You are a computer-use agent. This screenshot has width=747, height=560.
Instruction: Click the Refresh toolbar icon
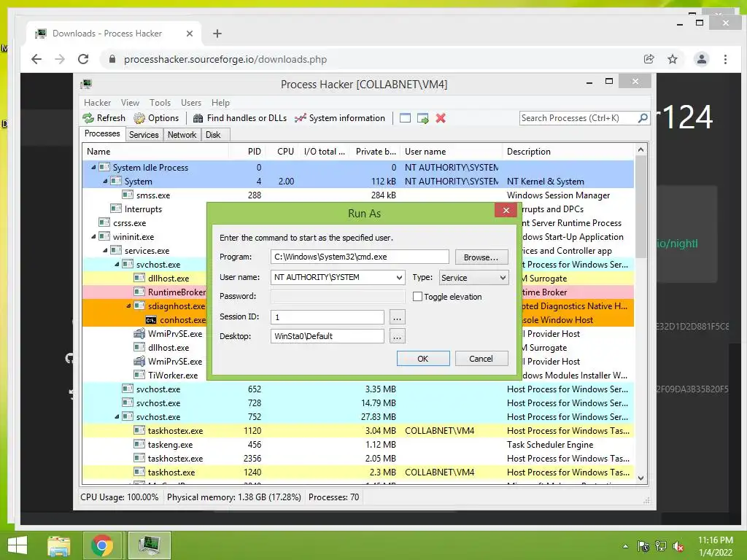(88, 118)
